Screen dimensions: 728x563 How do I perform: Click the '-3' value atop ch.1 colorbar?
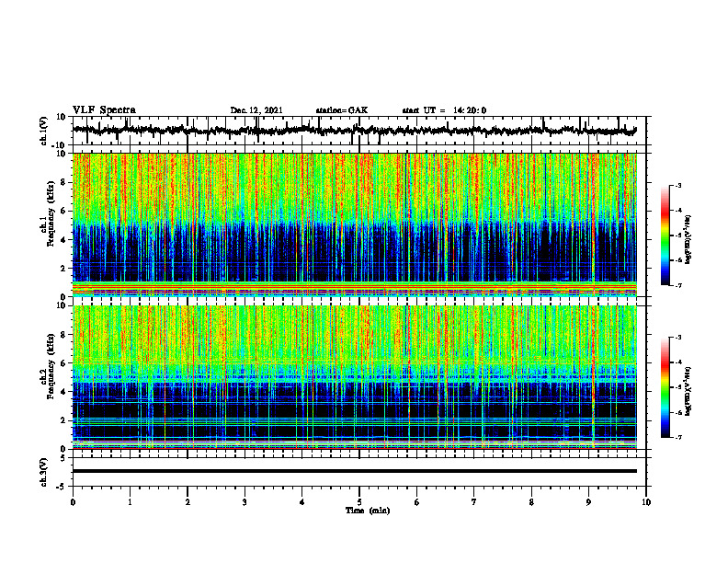(x=678, y=186)
